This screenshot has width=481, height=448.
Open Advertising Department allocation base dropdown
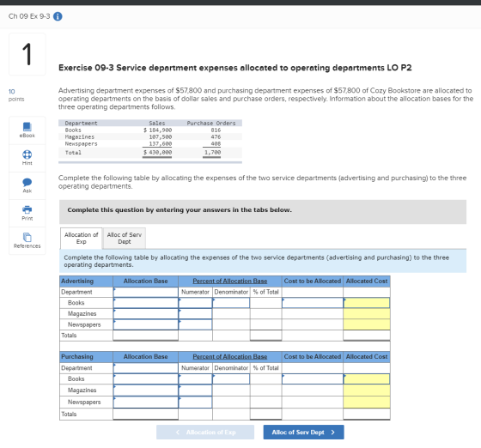coord(146,292)
